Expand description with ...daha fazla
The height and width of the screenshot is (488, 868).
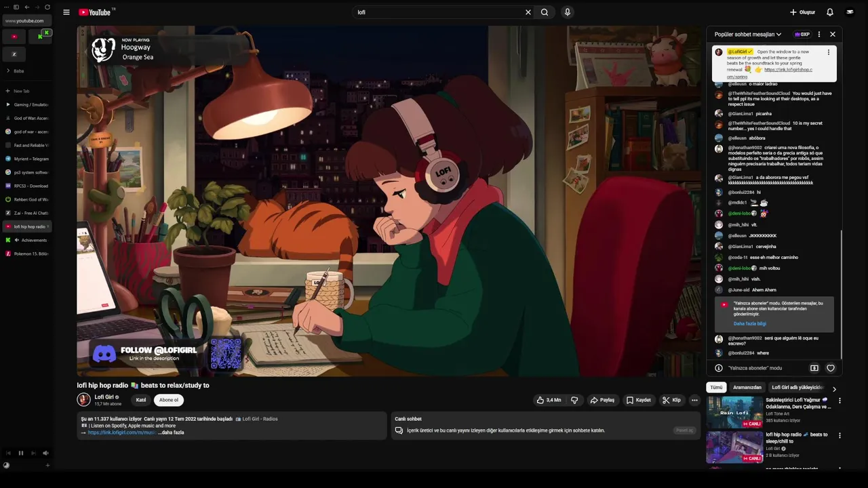click(171, 432)
